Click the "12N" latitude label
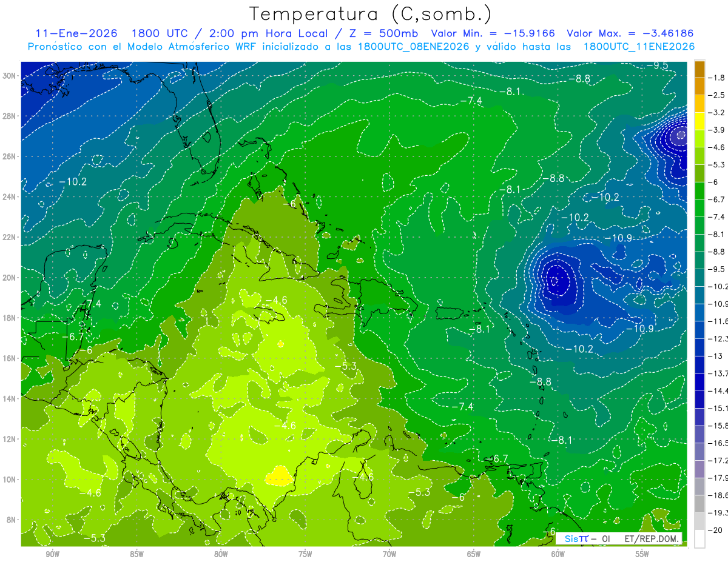Image resolution: width=728 pixels, height=562 pixels. (10, 439)
